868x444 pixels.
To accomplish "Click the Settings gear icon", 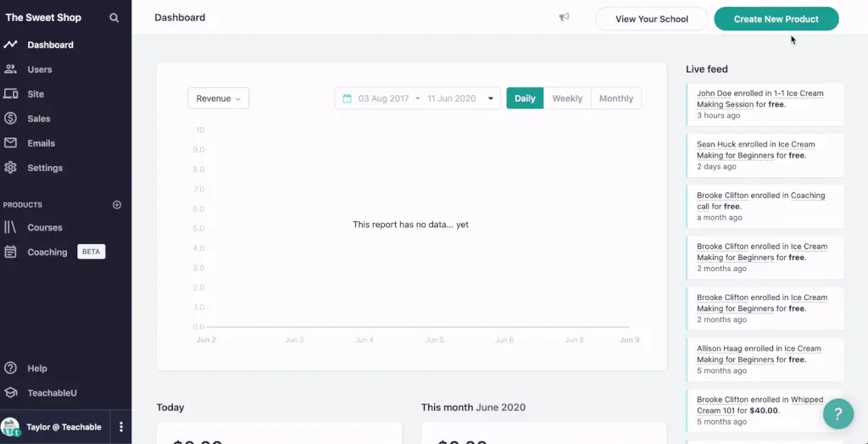I will click(x=10, y=168).
